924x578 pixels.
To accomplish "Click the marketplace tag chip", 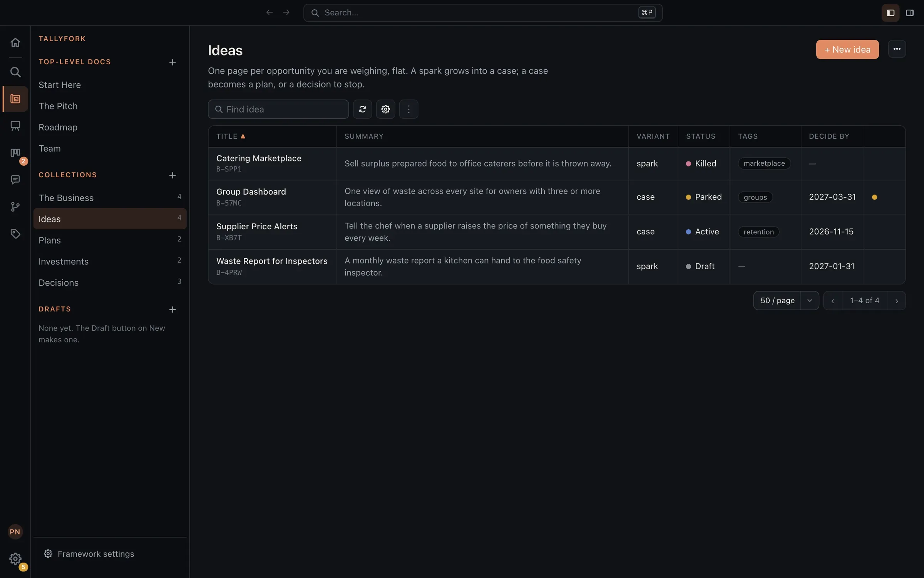I will (764, 163).
